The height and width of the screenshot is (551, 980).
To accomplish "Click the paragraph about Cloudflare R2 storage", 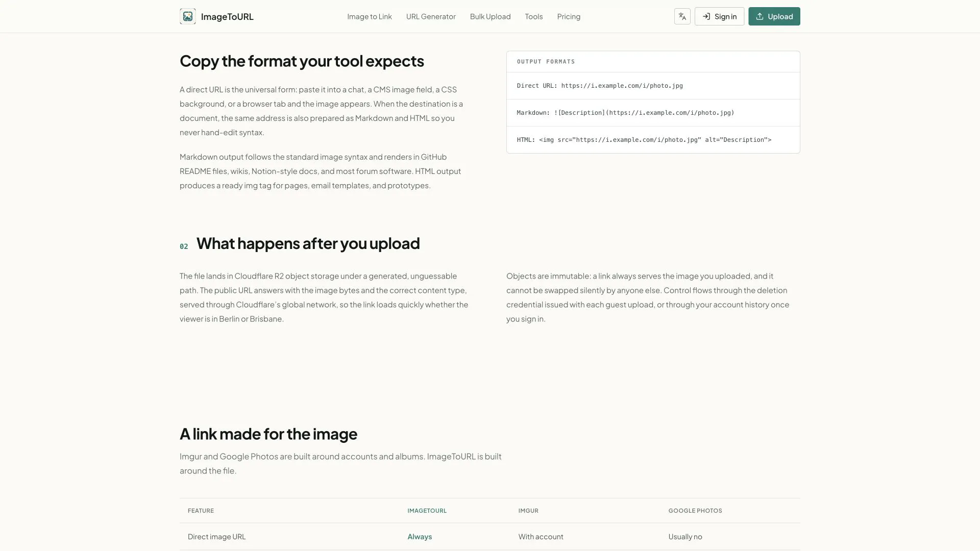I will pos(324,297).
